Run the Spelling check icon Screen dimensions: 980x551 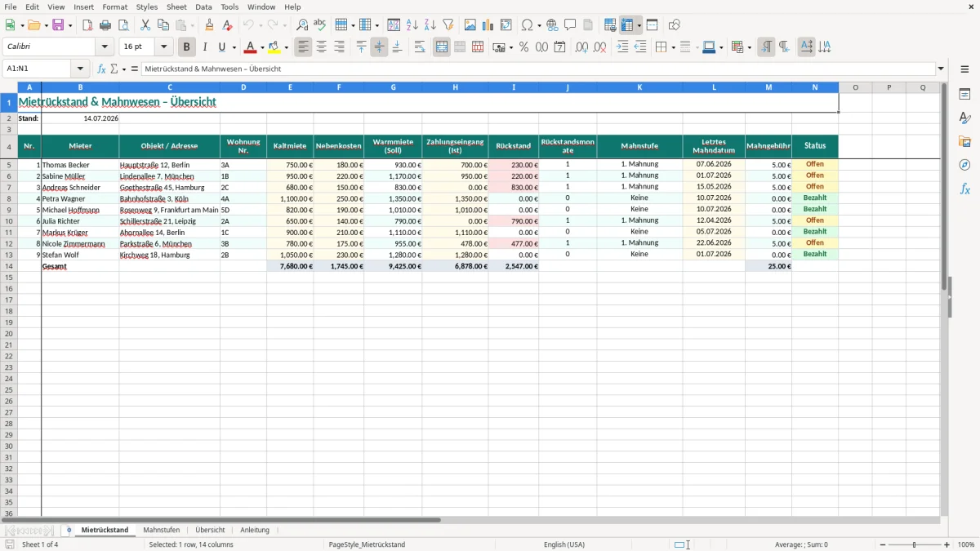(320, 25)
